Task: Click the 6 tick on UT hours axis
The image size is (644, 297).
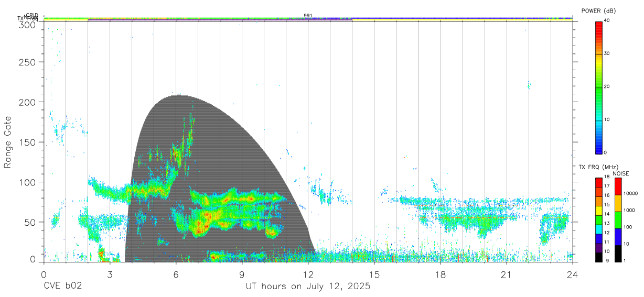Action: tap(176, 274)
